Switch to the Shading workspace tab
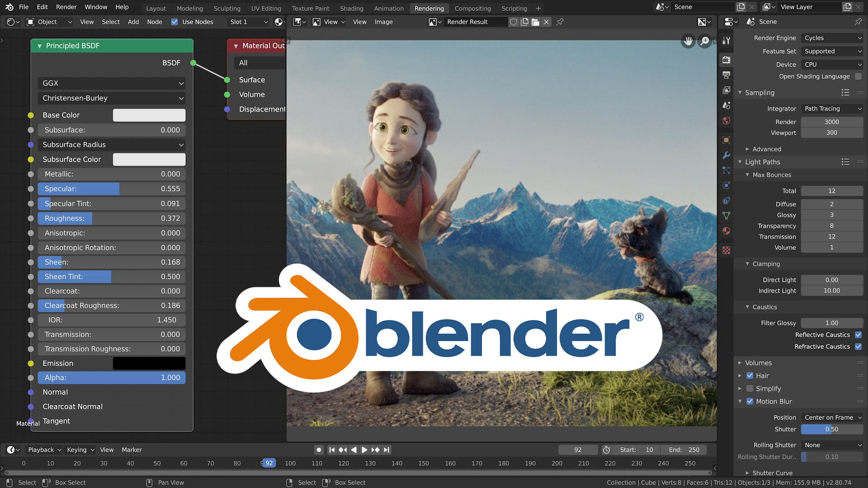Image resolution: width=868 pixels, height=488 pixels. [352, 8]
